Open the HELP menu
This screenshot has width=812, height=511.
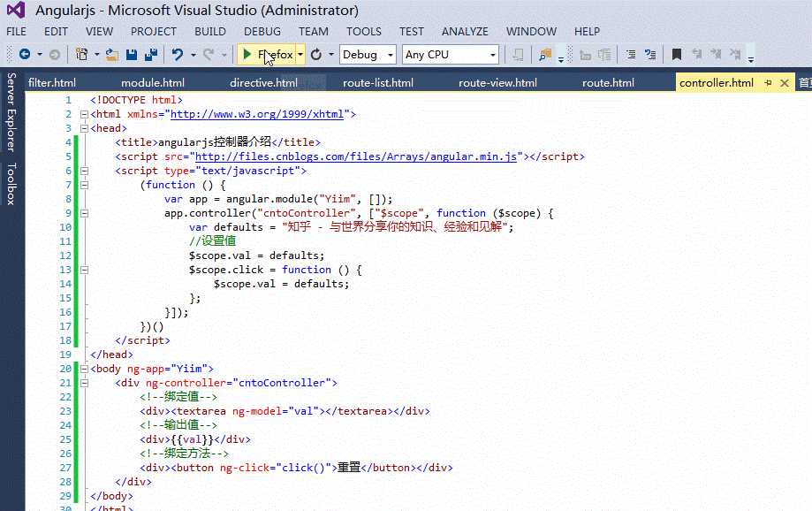pyautogui.click(x=587, y=32)
